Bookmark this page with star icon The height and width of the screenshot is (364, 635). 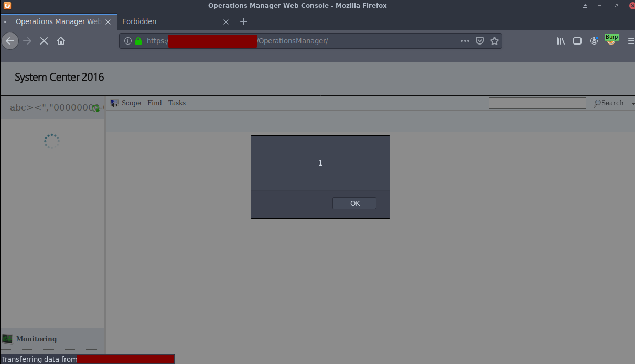pos(494,41)
